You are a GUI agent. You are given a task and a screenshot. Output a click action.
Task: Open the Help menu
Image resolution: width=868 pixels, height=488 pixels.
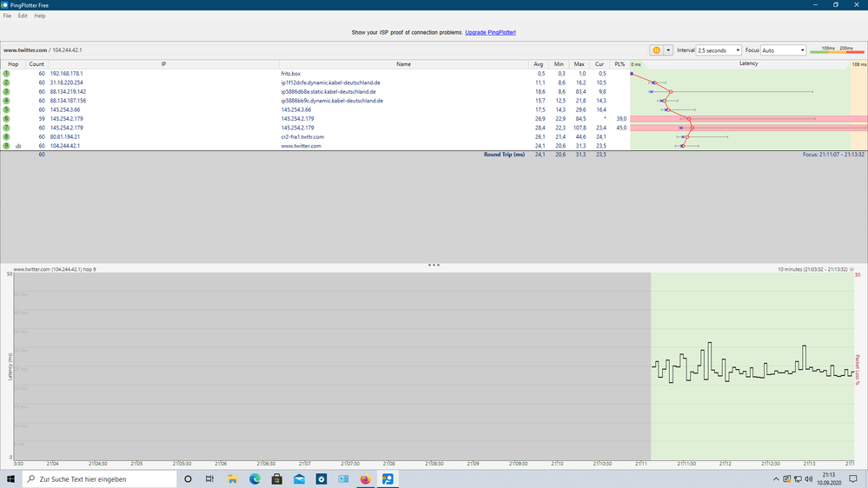tap(40, 16)
